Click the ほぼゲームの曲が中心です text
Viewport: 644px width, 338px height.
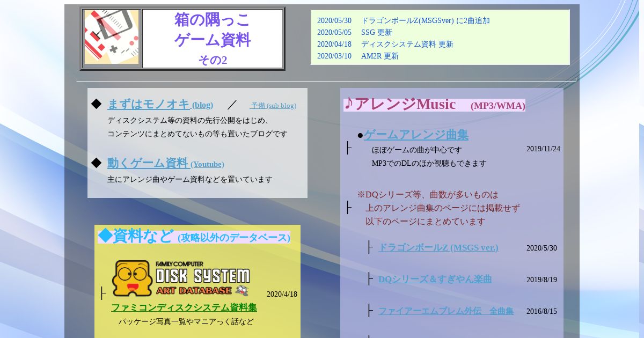[x=416, y=150]
